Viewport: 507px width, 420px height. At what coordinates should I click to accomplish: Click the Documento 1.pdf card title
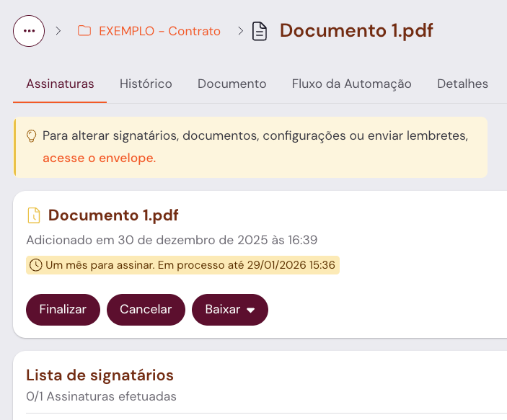113,215
